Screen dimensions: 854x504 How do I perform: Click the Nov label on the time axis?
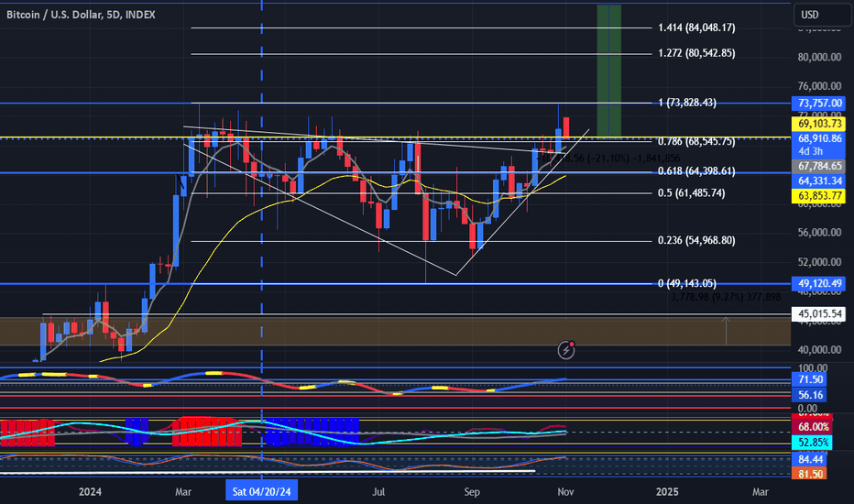[566, 492]
